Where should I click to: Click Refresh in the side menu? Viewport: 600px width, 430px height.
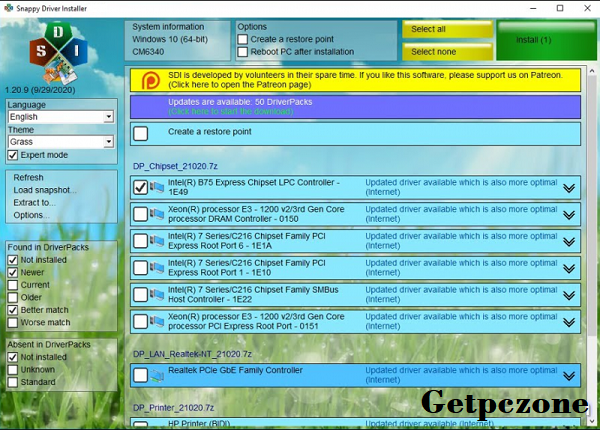28,178
